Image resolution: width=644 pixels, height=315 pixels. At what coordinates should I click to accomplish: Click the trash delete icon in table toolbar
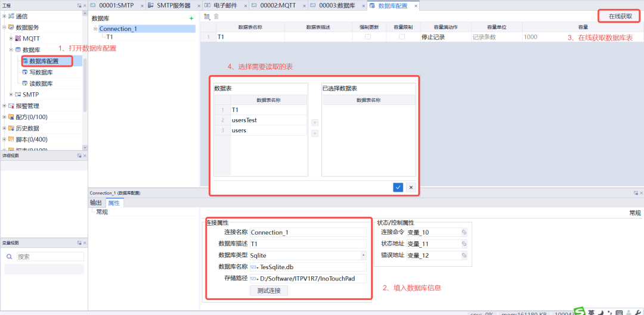(216, 17)
